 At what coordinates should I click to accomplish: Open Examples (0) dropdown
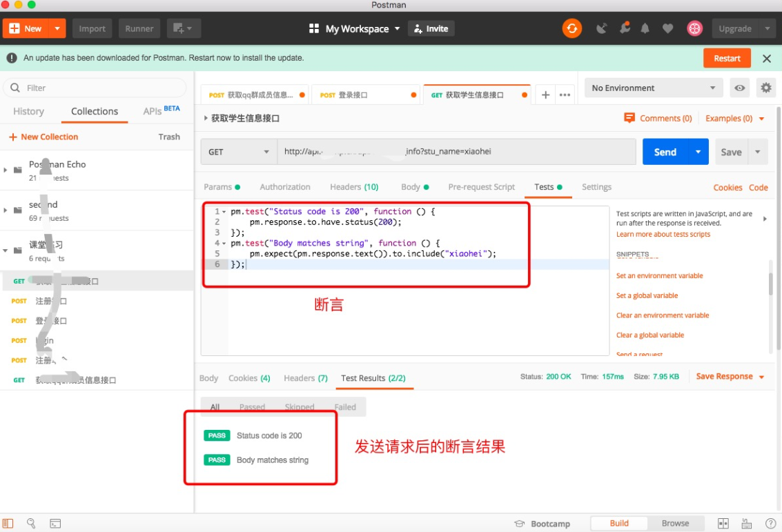(x=734, y=118)
